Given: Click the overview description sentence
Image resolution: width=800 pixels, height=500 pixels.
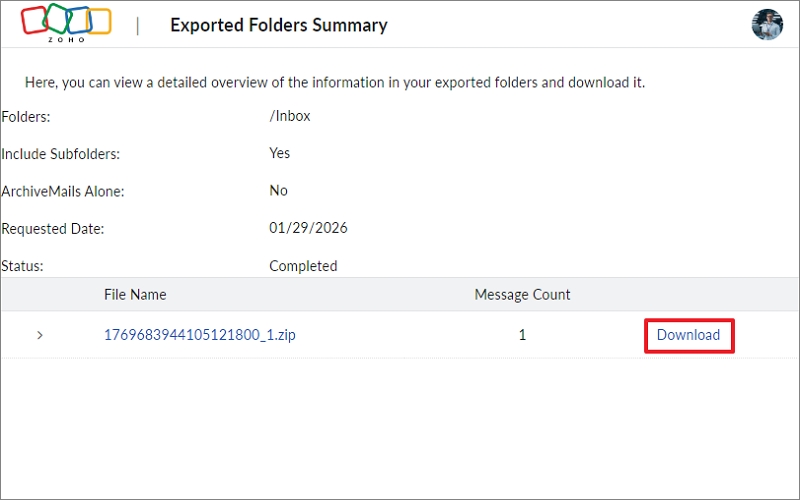Looking at the screenshot, I should point(335,83).
